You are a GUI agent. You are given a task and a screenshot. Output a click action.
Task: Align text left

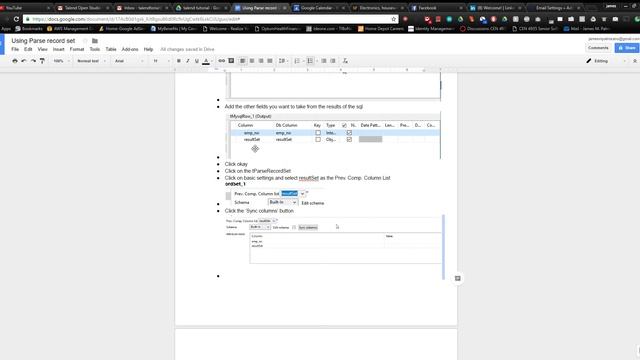pyautogui.click(x=242, y=61)
